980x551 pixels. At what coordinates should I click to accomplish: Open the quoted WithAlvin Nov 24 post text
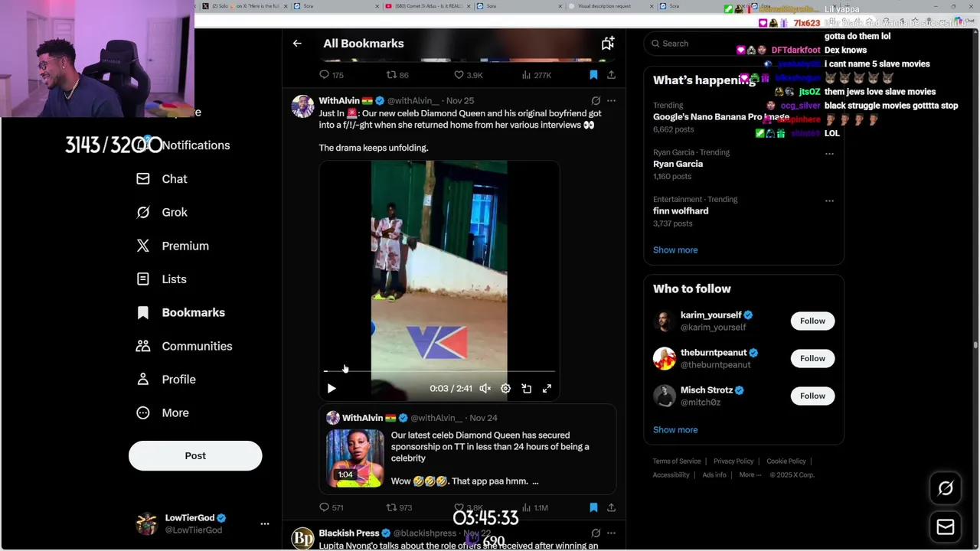[490, 458]
